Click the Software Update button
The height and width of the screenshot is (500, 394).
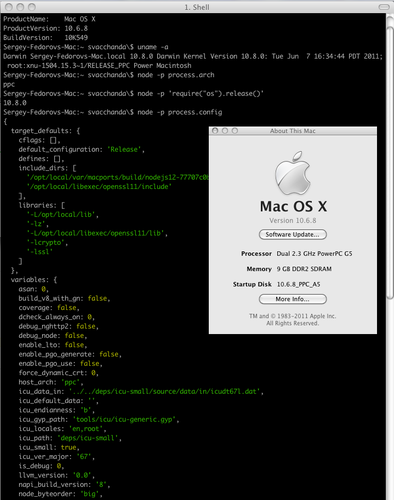[293, 234]
